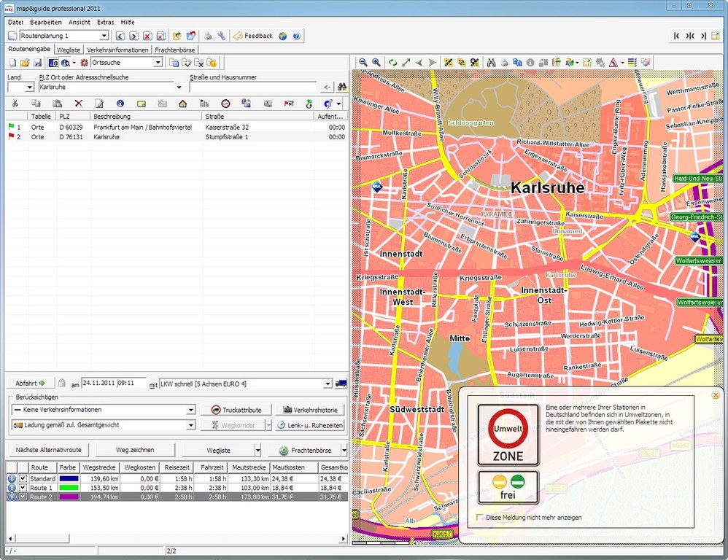Open route file with folder icon
Screen dimensions: 728x560
pos(25,63)
